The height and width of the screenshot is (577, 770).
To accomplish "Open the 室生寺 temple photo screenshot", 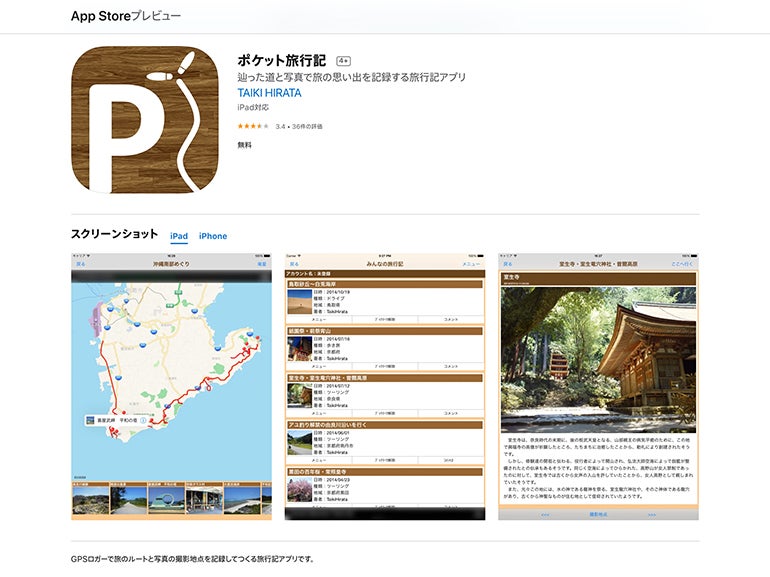I will tap(598, 386).
